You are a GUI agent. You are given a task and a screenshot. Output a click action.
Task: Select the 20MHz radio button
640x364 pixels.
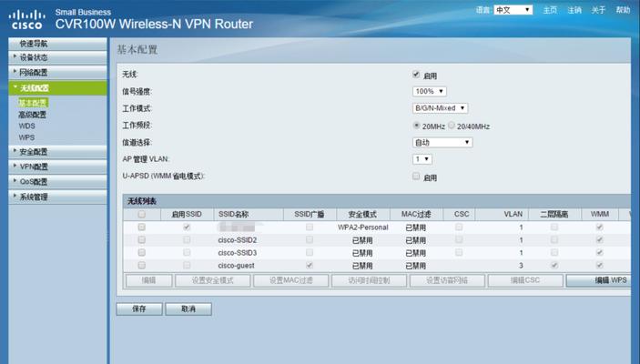click(x=416, y=126)
